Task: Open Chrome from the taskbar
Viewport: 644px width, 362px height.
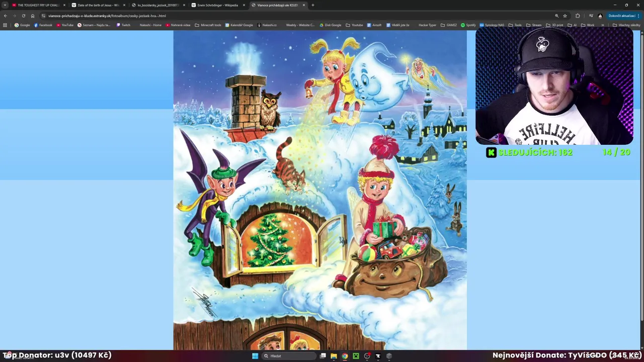Action: (345, 356)
